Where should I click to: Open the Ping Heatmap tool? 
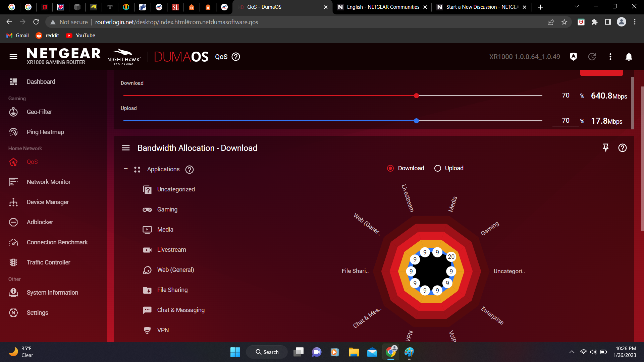(x=45, y=132)
